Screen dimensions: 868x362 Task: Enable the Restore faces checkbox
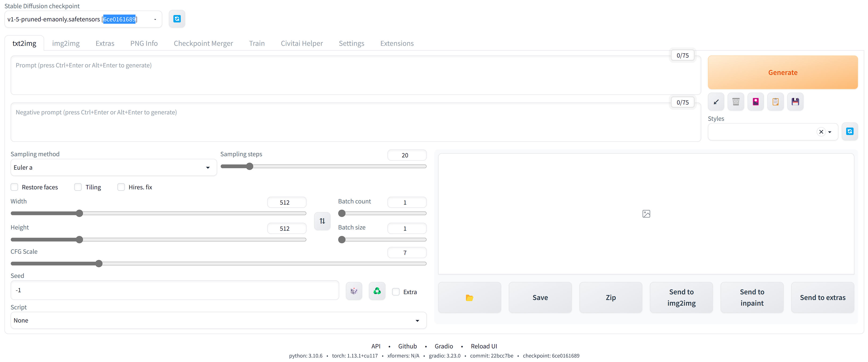click(x=15, y=187)
